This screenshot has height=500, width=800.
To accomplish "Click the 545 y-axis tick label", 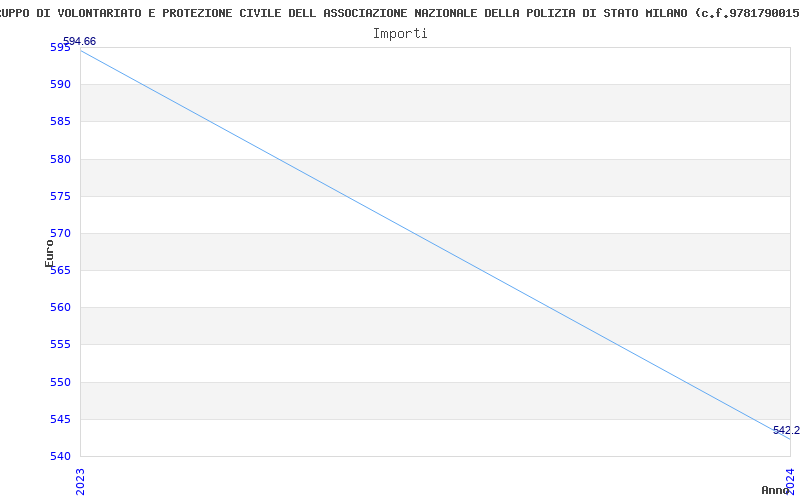I will 61,419.
